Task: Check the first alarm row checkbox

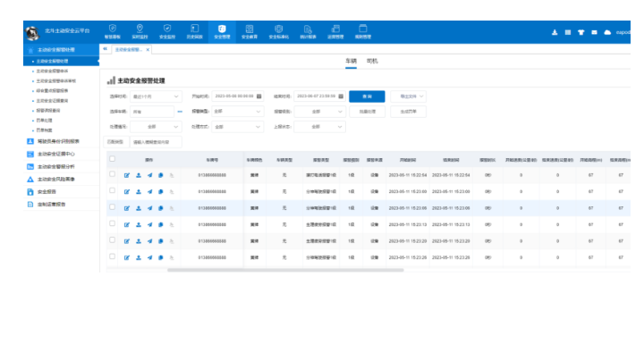Action: click(112, 174)
